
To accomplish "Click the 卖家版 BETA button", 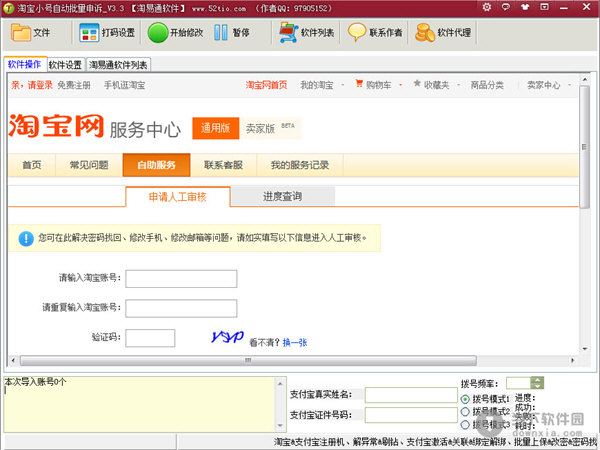I will [x=270, y=128].
